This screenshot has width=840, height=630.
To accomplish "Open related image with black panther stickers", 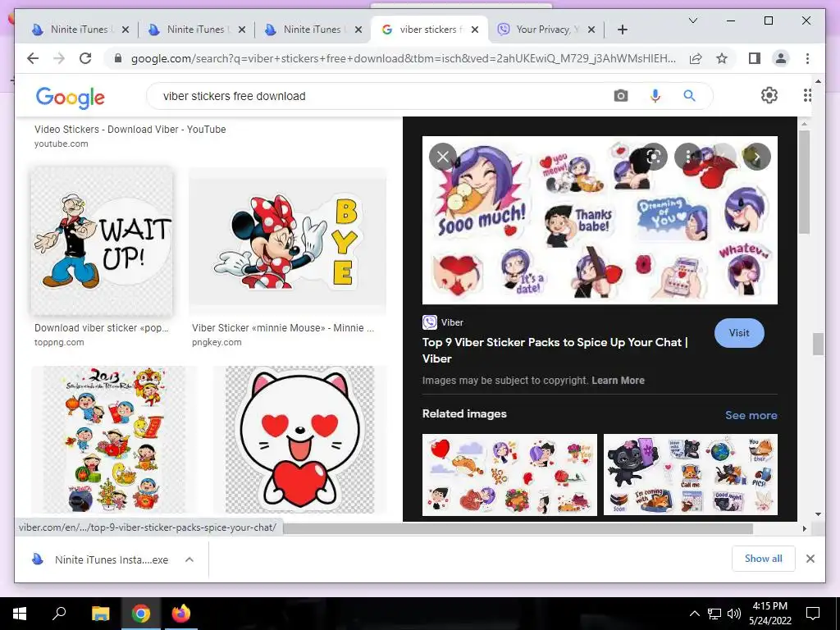I will tap(691, 475).
